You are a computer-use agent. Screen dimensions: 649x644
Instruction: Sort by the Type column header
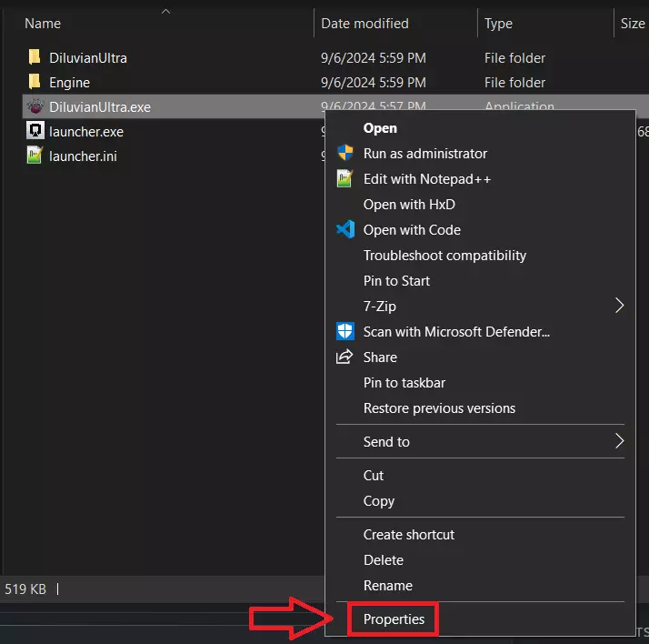coord(498,24)
